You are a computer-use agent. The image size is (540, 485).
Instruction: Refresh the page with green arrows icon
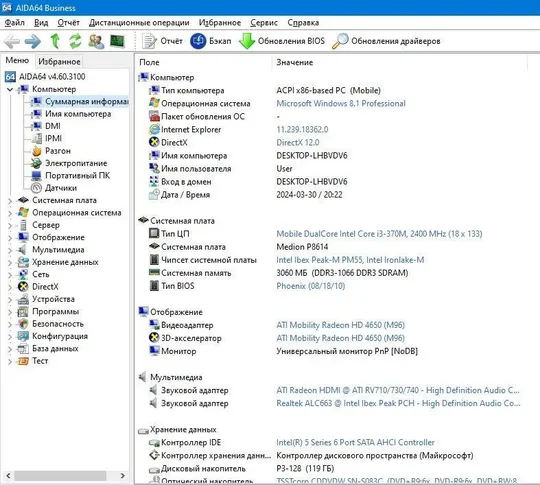pyautogui.click(x=75, y=41)
